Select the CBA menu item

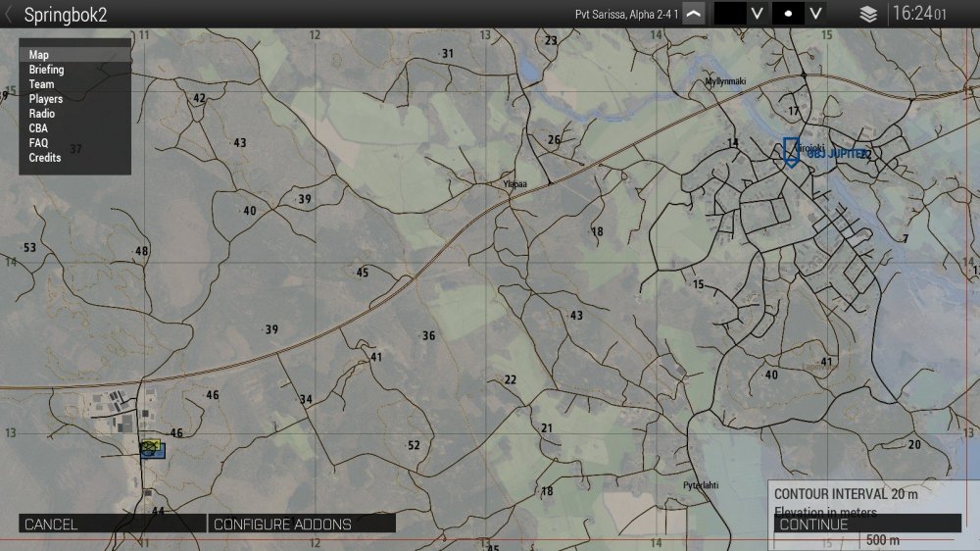pos(38,128)
